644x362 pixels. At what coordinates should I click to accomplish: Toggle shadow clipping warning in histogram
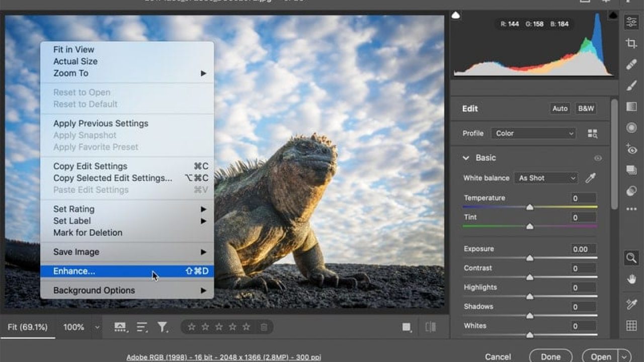pyautogui.click(x=456, y=16)
